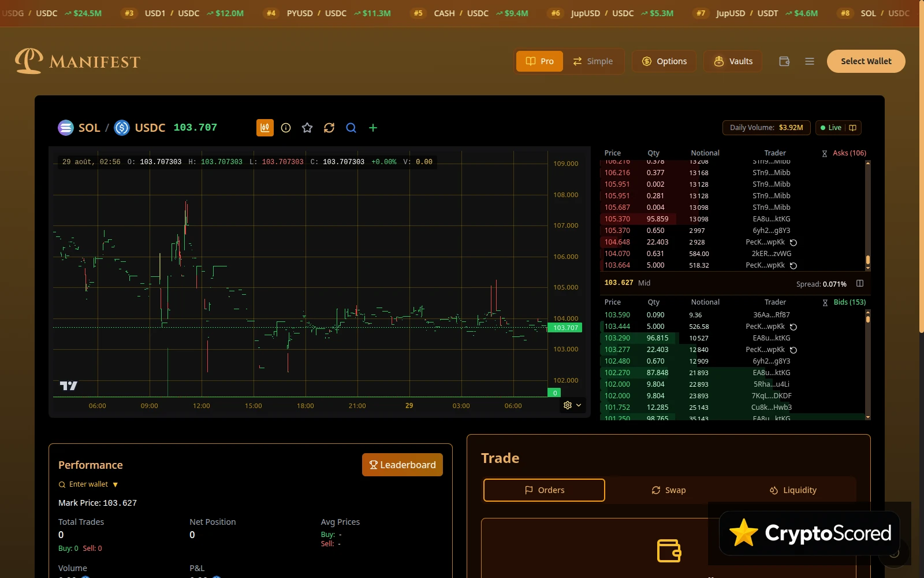Select bid price 102.270
The image size is (924, 578).
[x=617, y=373]
